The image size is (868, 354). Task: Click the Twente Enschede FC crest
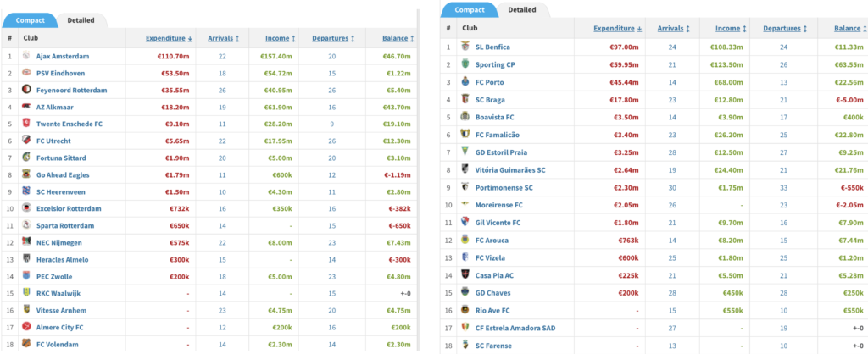pos(26,124)
